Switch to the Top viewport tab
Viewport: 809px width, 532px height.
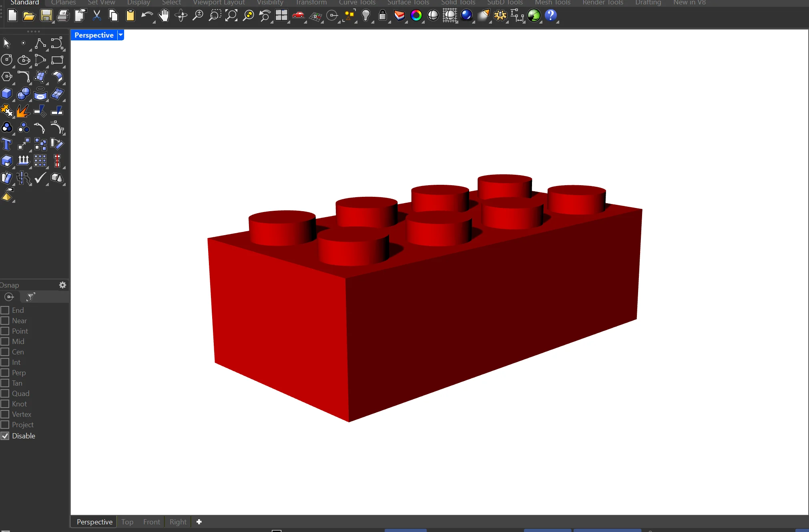(127, 522)
